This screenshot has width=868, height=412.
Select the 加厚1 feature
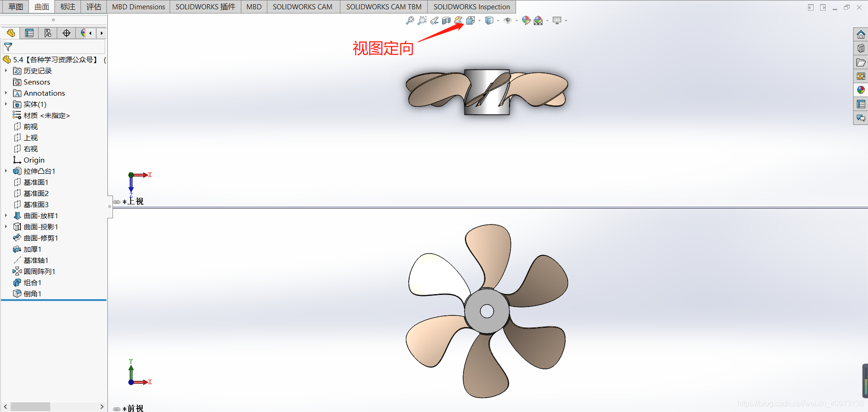click(27, 249)
